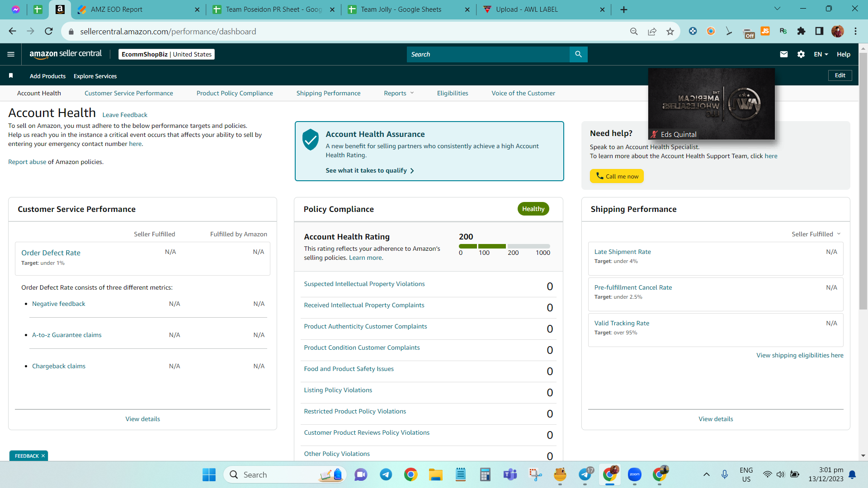This screenshot has height=488, width=868.
Task: Open the tab search chevron
Action: click(778, 9)
